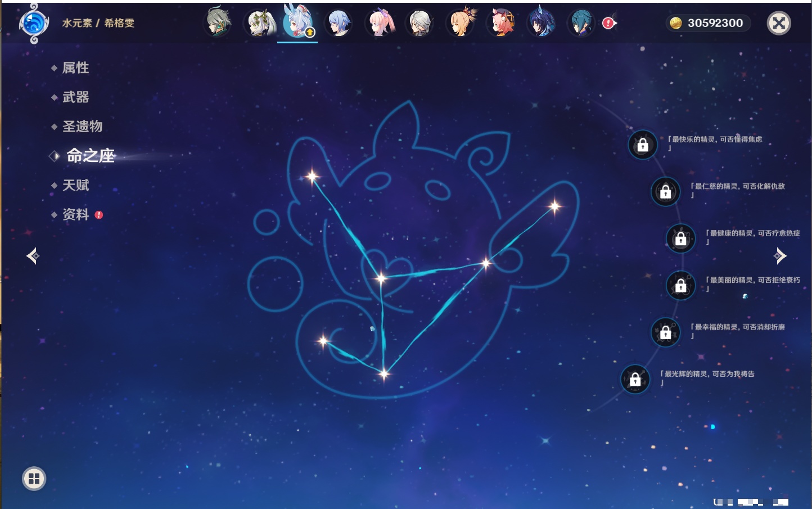Open the 圣遗物 artifacts page
Screen dimensions: 812x509
[82, 127]
